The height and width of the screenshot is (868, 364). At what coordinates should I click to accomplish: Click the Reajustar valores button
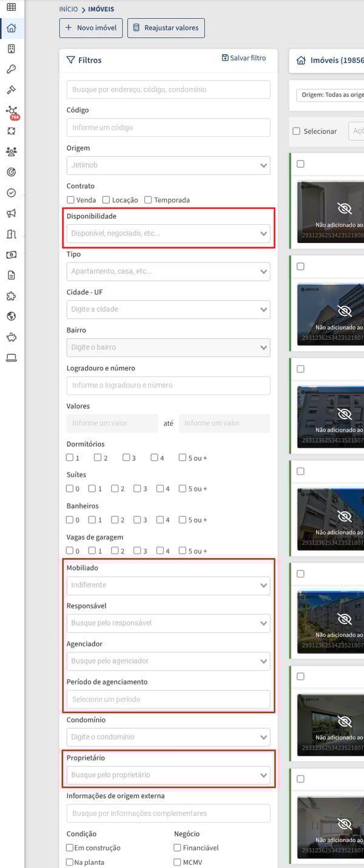(166, 28)
